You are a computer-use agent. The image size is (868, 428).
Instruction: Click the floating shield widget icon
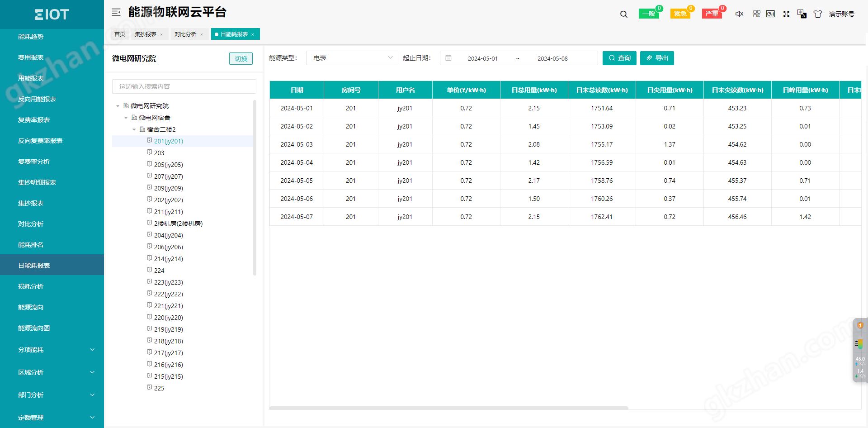point(860,325)
